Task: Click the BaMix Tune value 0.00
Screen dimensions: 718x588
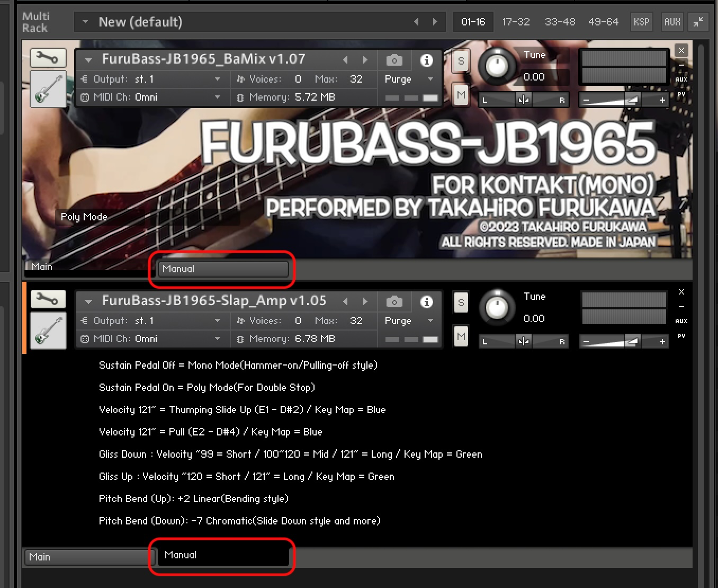Action: click(534, 77)
